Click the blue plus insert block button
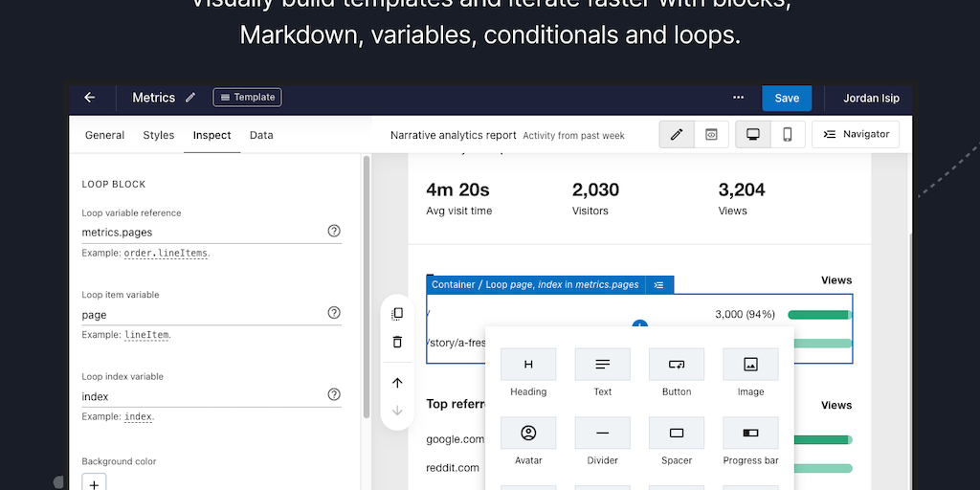Image resolution: width=980 pixels, height=490 pixels. click(x=639, y=323)
